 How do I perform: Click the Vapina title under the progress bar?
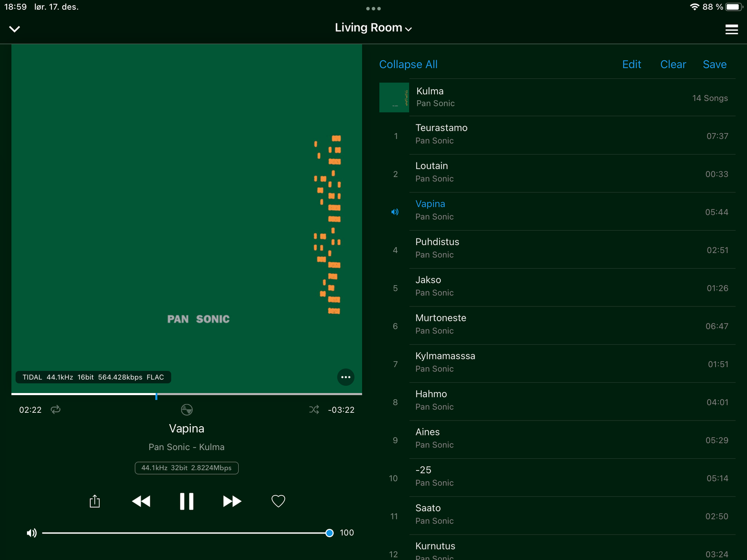(187, 429)
